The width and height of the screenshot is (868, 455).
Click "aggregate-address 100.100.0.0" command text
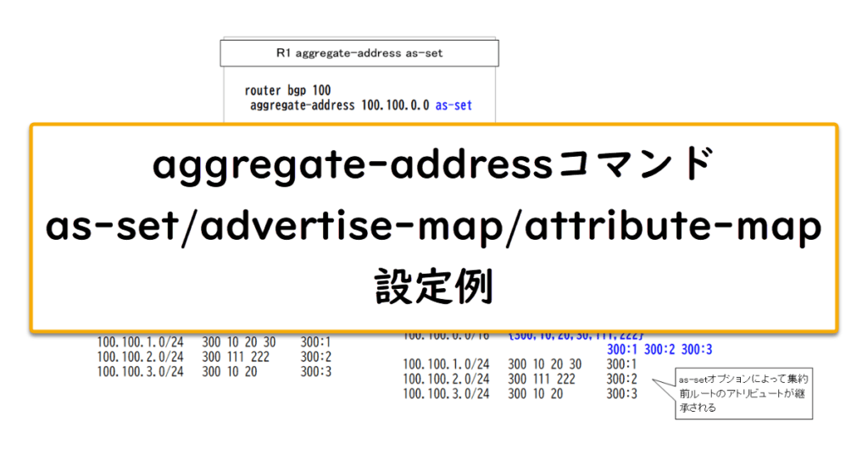[x=339, y=105]
